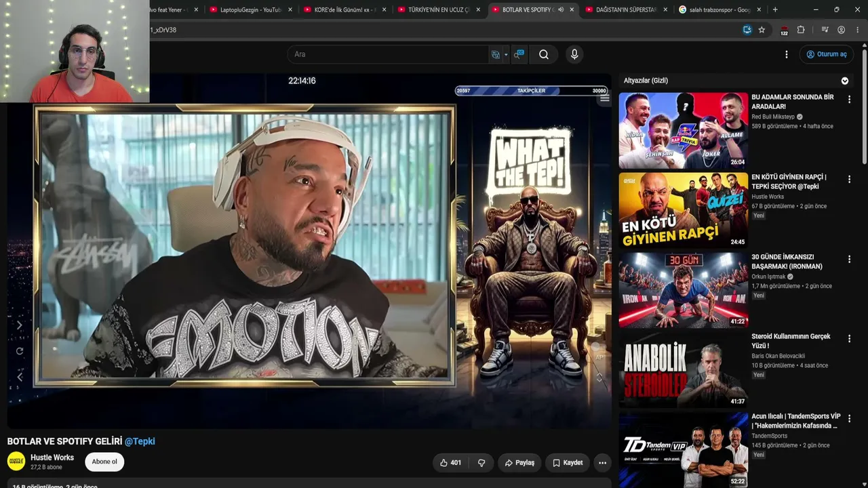Open Tandem VIP video thumbnail
This screenshot has width=868, height=488.
(684, 449)
